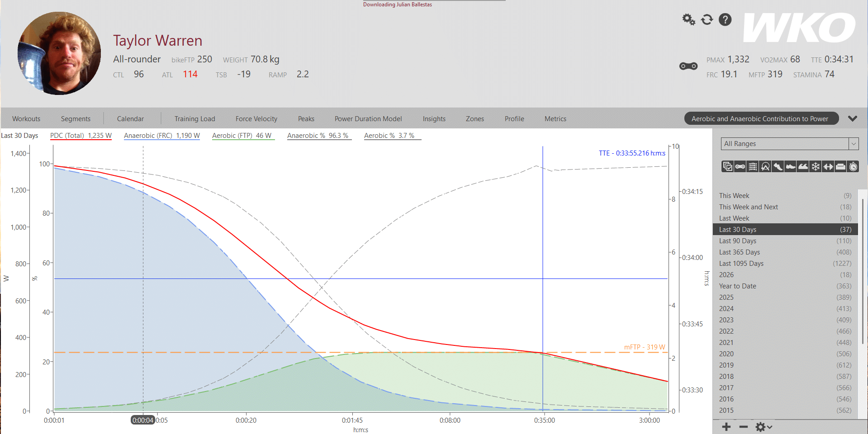Toggle the PDC (Total) series legend
This screenshot has height=434, width=868.
click(x=81, y=136)
